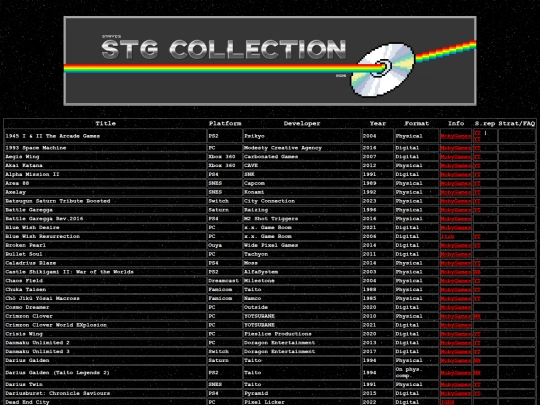Open MobyGames link for Castle Shikigami II

(x=456, y=272)
